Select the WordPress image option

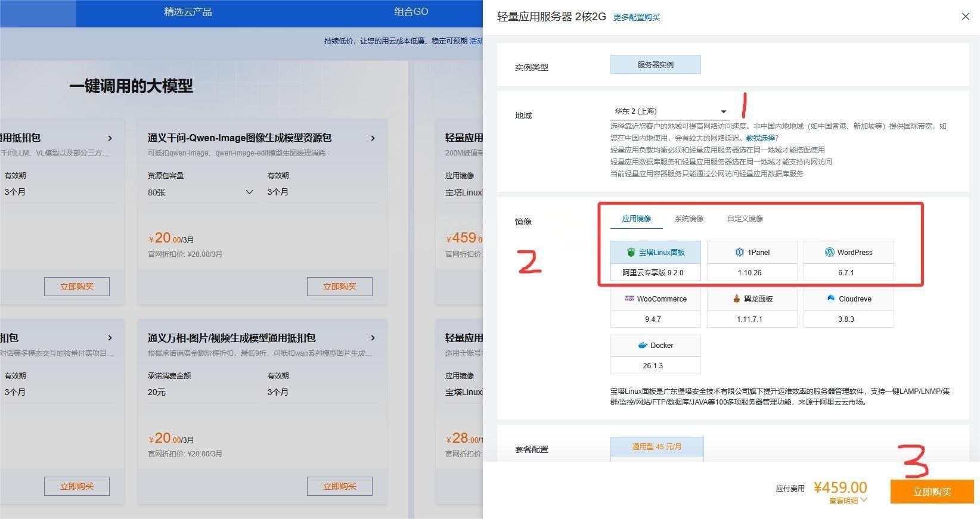pyautogui.click(x=848, y=261)
